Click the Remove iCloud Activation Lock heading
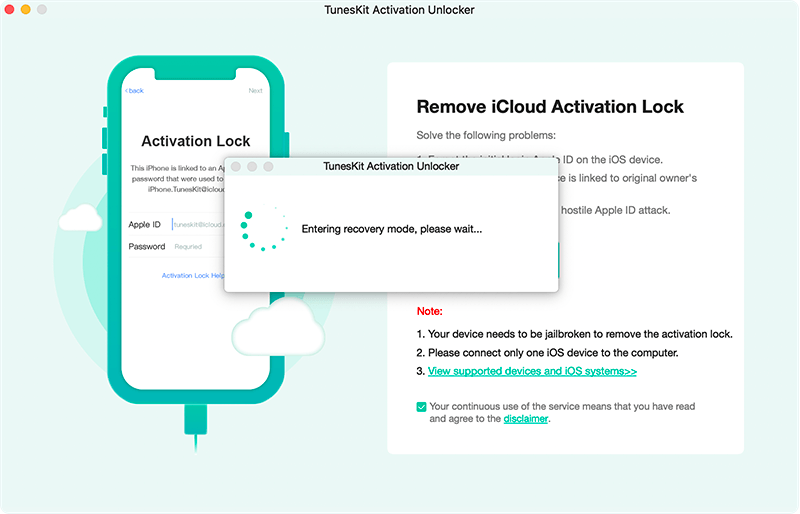 pos(550,107)
